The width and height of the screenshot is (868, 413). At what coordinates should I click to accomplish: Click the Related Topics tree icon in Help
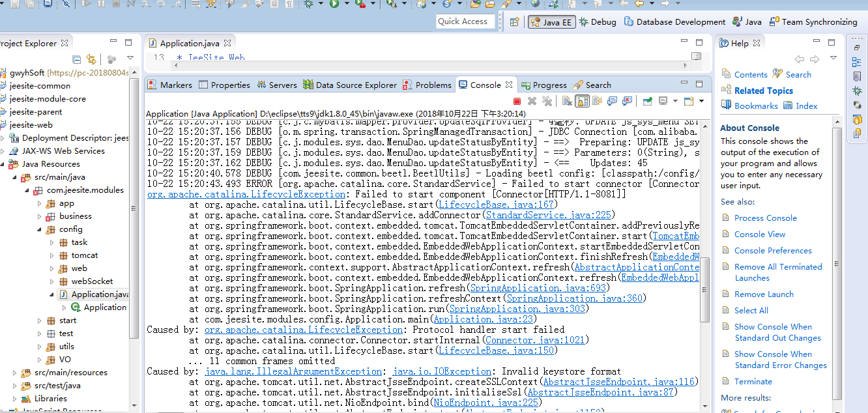point(726,91)
